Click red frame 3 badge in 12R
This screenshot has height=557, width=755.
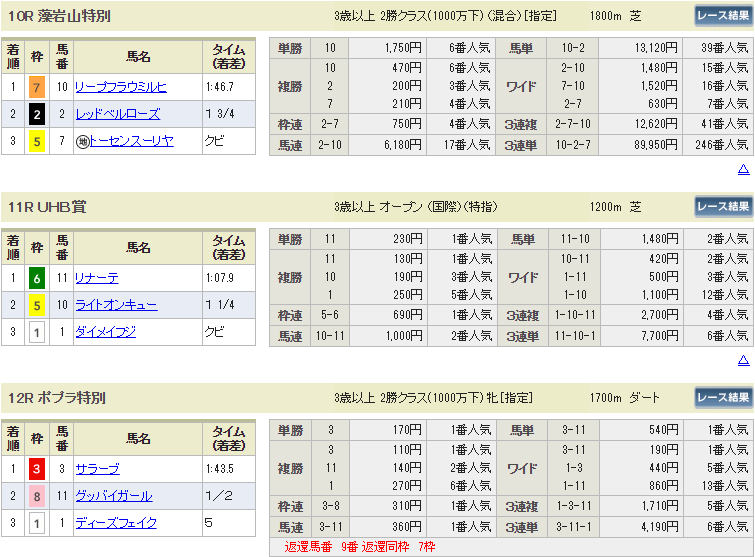coord(37,469)
